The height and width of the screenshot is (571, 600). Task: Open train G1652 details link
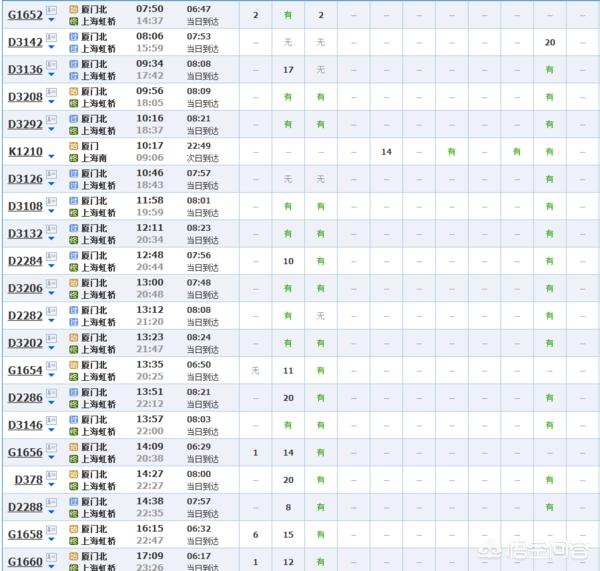tap(25, 15)
